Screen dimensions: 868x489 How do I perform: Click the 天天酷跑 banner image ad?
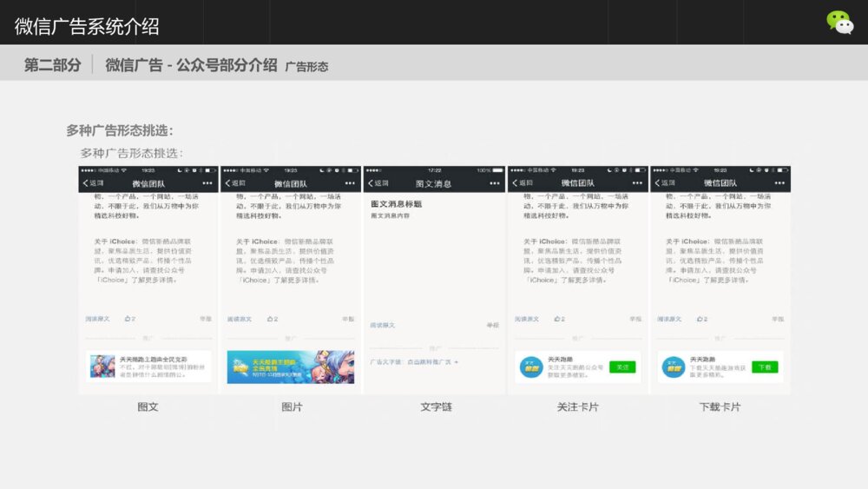click(291, 367)
